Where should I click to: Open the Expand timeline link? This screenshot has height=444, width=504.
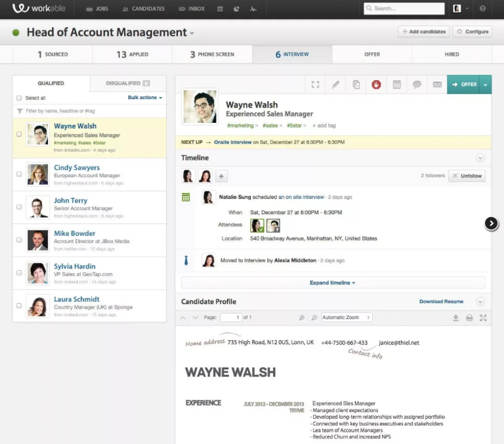[332, 282]
